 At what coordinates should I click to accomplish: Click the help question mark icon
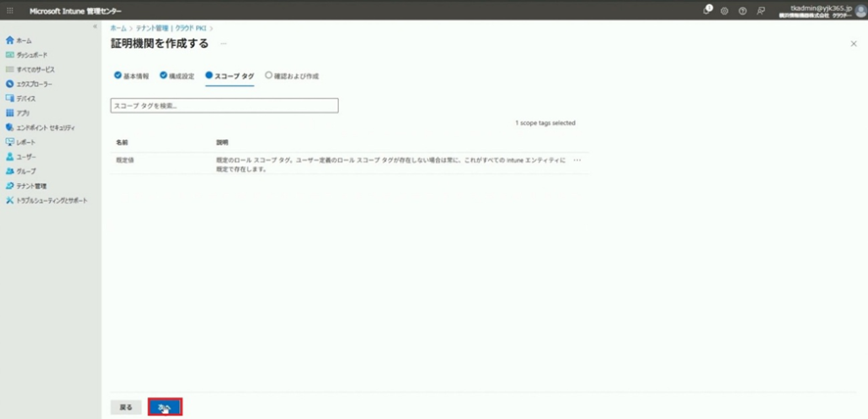point(743,10)
